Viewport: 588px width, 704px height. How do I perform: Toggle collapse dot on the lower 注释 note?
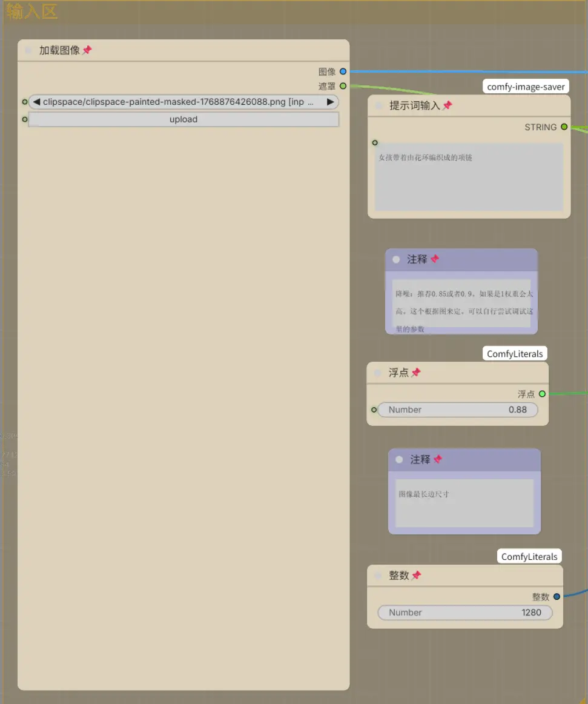pyautogui.click(x=399, y=459)
